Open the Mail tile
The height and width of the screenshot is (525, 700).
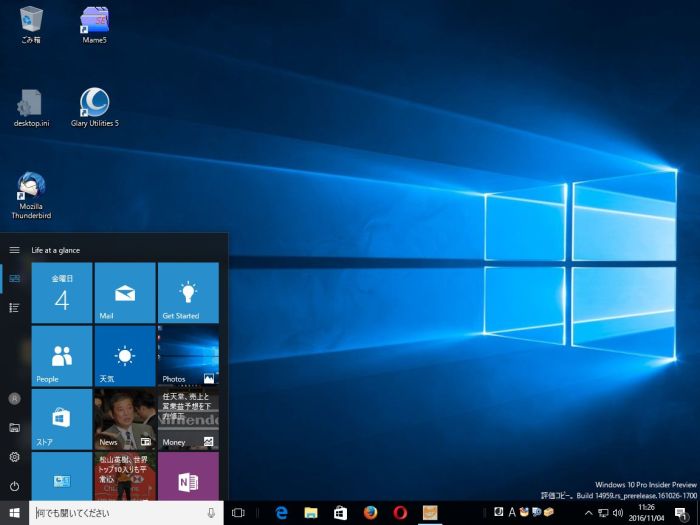(125, 293)
